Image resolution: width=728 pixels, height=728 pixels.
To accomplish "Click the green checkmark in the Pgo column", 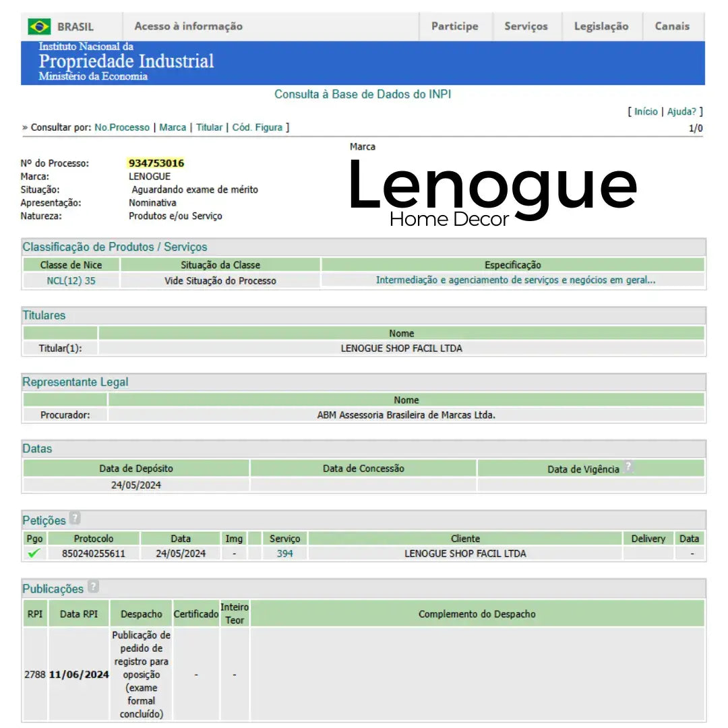I will pos(34,553).
